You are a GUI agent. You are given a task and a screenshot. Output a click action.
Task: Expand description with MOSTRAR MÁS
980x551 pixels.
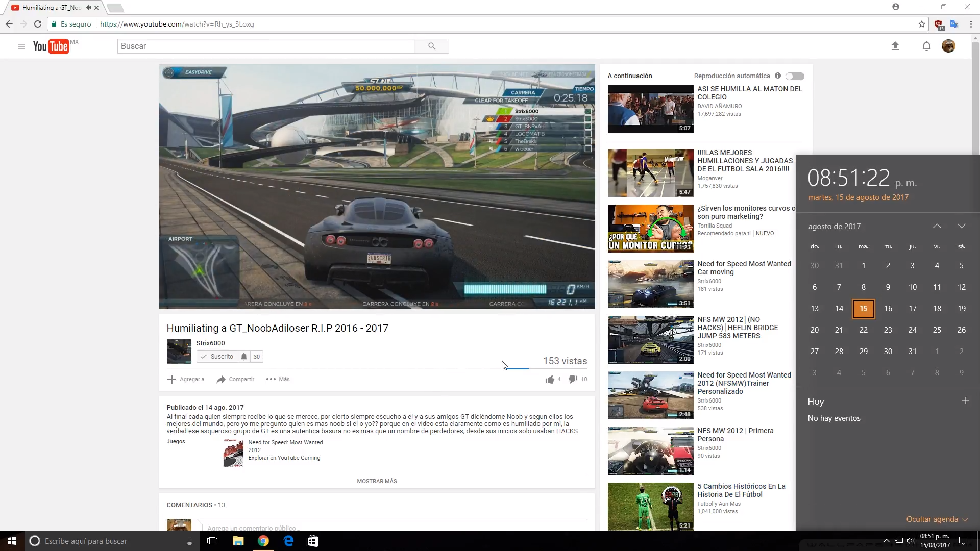(x=377, y=481)
